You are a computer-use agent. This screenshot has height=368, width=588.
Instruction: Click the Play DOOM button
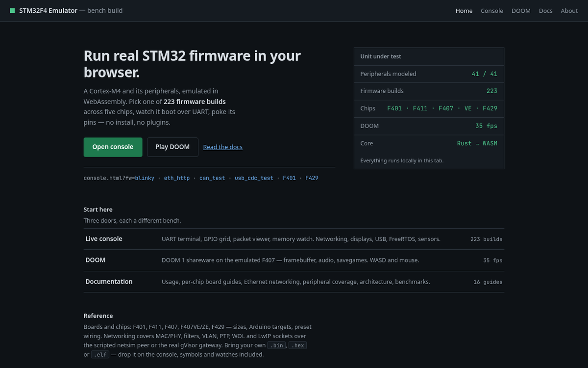[172, 147]
